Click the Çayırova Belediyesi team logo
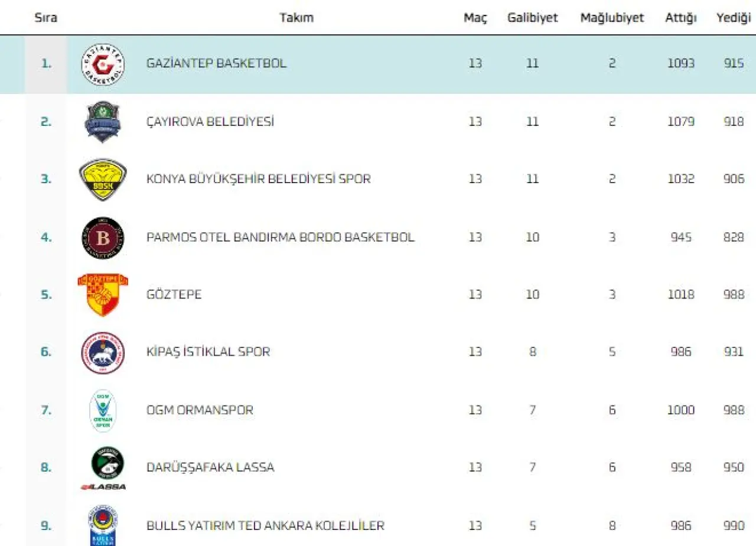The image size is (756, 546). [x=103, y=122]
